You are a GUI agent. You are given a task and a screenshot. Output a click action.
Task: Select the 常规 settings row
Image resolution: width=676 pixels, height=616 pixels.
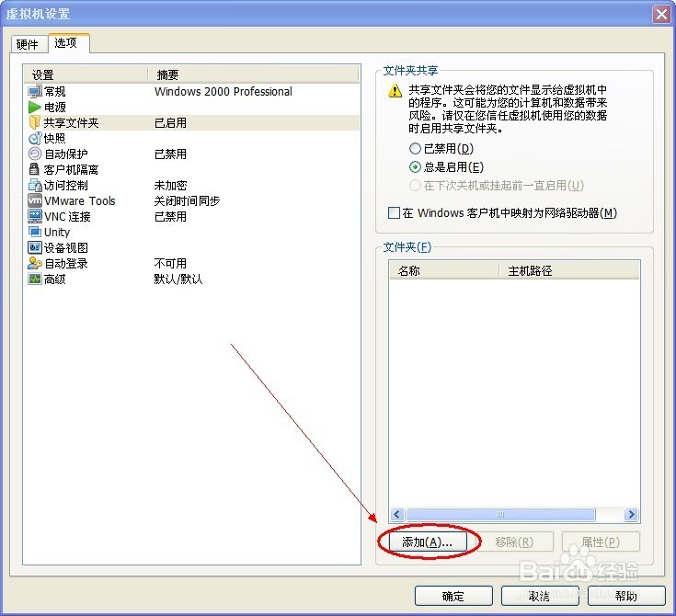pos(192,92)
